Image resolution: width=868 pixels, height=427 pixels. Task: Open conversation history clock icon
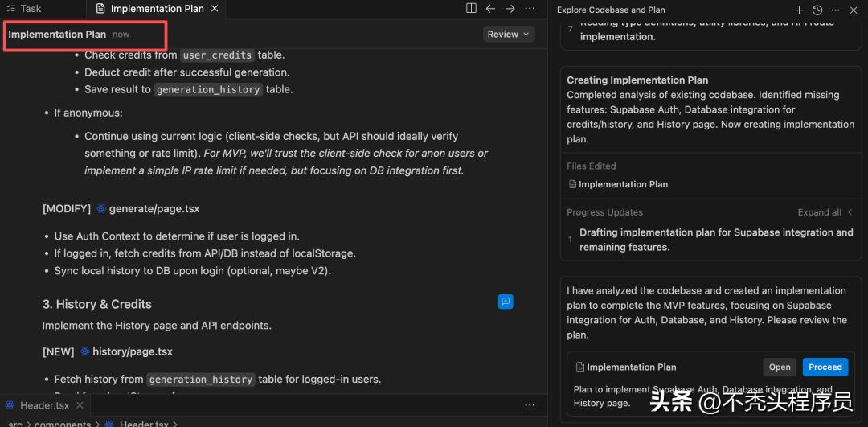click(817, 10)
